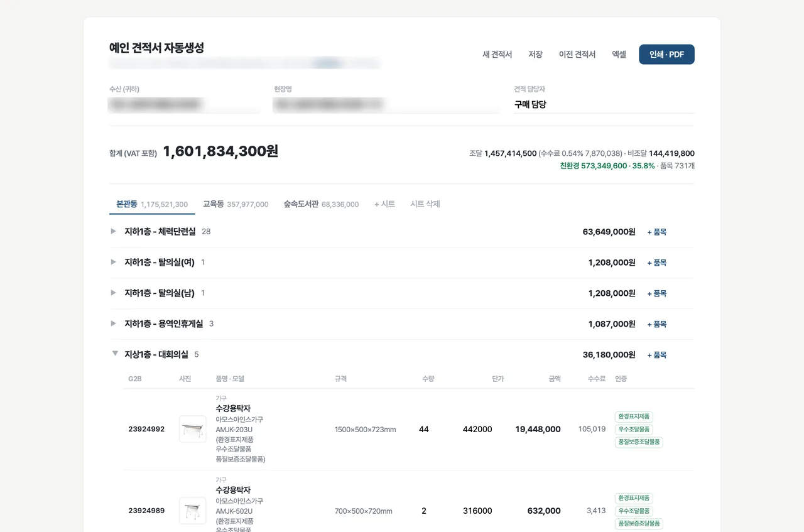Edit the unit price 442000 cell

(477, 429)
